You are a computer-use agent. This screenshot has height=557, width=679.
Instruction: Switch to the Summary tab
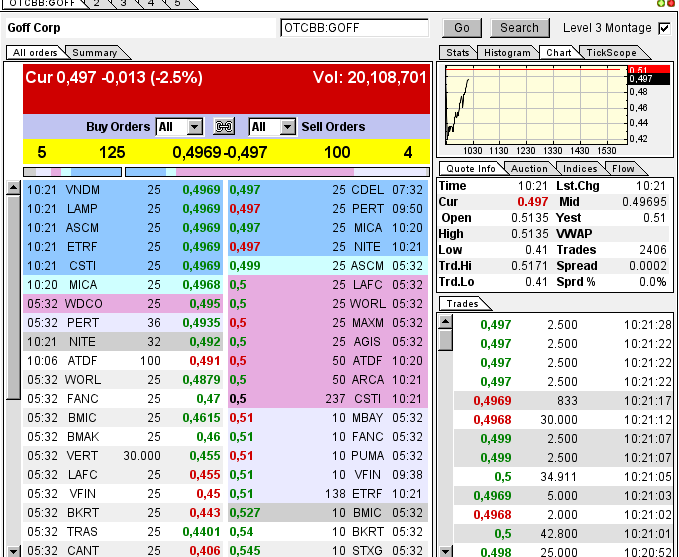coord(95,52)
